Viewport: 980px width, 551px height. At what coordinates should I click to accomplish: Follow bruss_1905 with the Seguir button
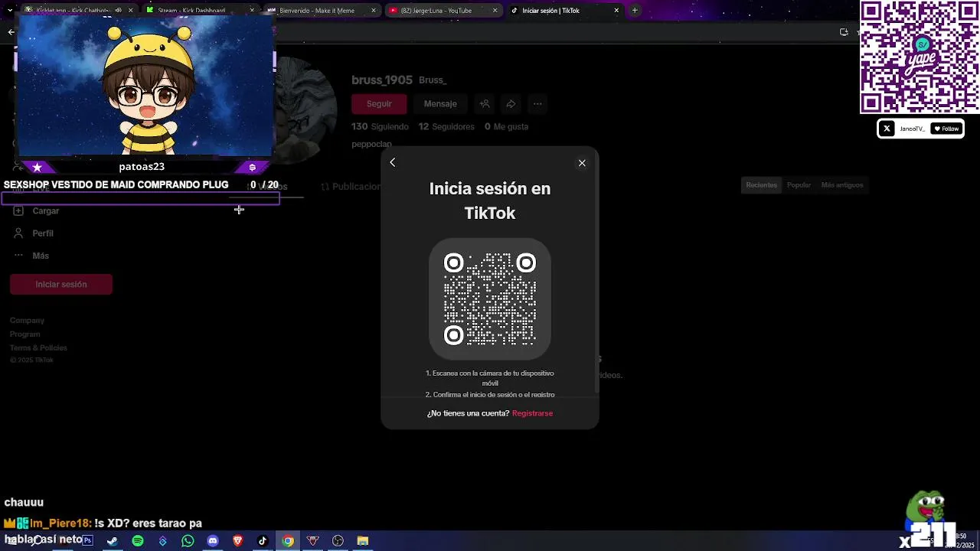pyautogui.click(x=379, y=104)
